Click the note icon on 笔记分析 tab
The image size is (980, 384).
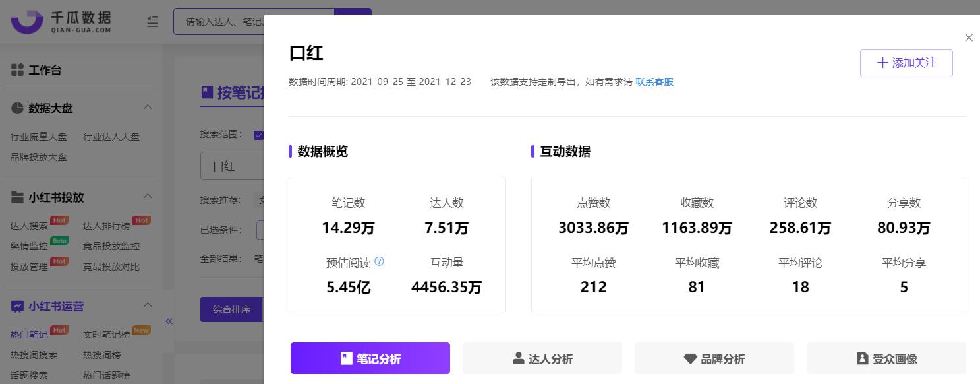tap(346, 358)
